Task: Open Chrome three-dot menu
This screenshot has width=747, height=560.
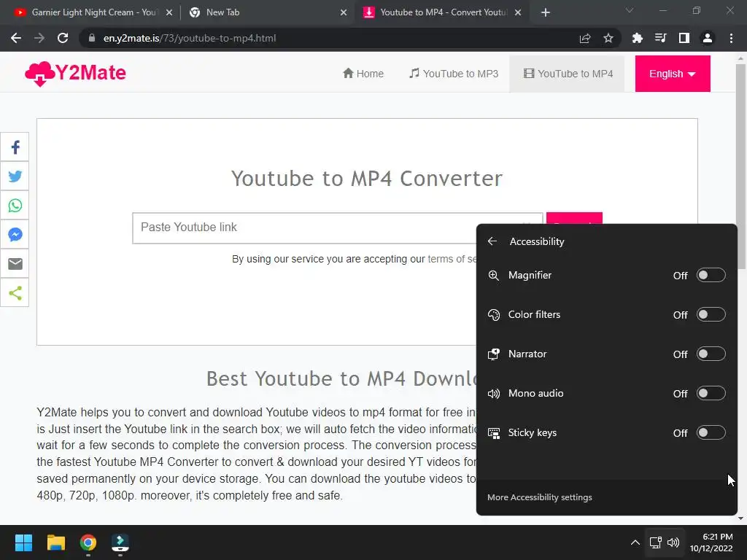Action: pos(731,38)
